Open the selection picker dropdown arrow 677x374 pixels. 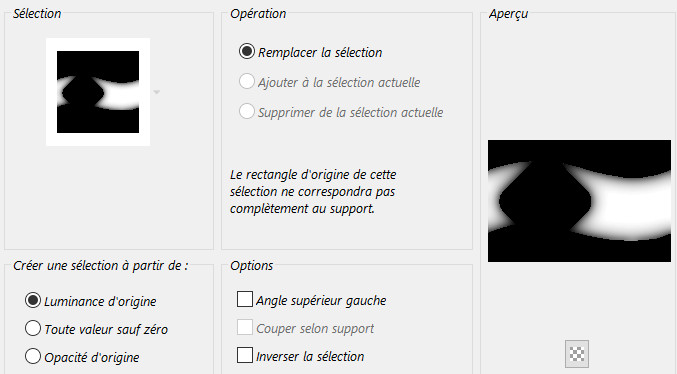tap(157, 92)
